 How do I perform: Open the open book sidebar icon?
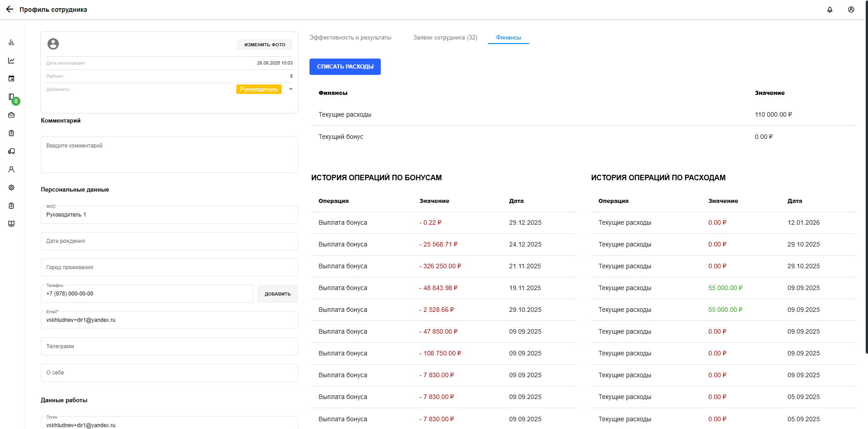[x=11, y=224]
